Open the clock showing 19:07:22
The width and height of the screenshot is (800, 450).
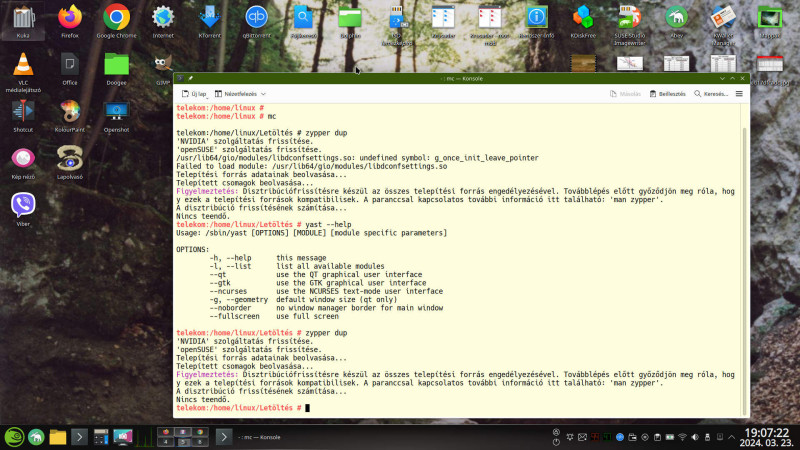pyautogui.click(x=766, y=437)
